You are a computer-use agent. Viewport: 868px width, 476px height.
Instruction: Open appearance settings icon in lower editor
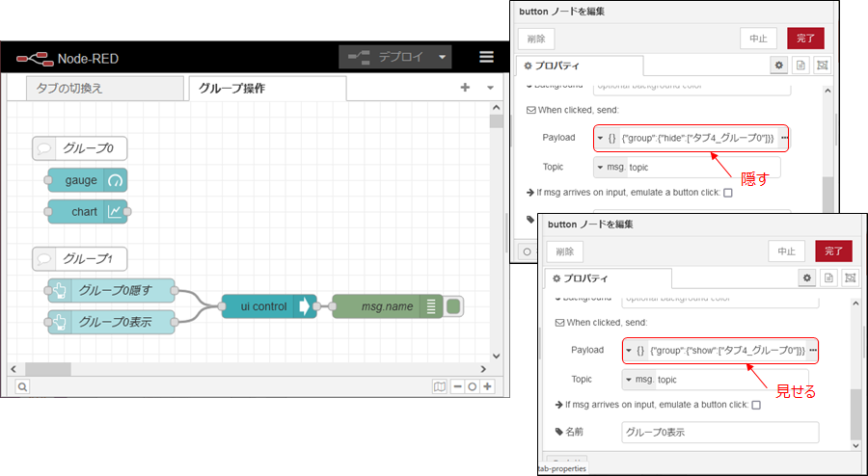[850, 278]
